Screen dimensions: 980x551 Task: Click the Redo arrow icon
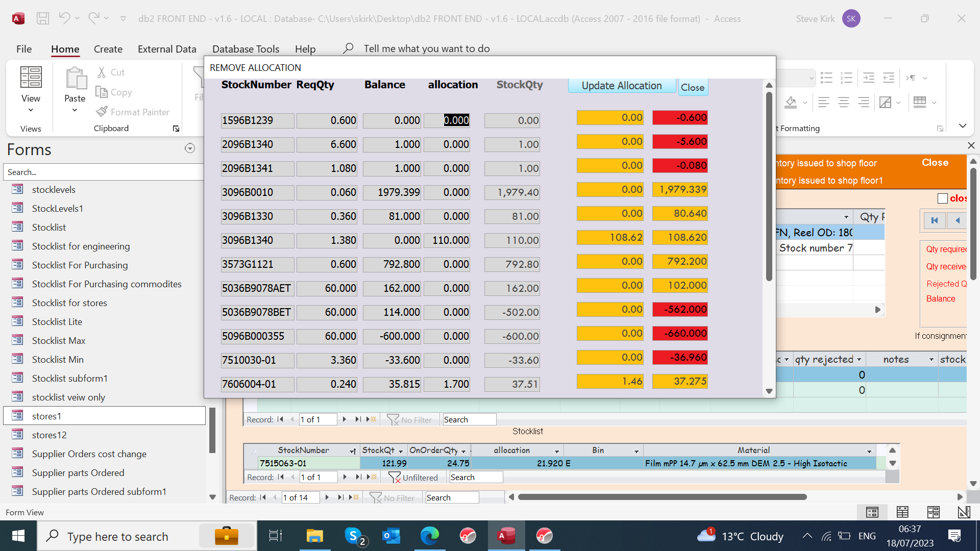(x=93, y=18)
